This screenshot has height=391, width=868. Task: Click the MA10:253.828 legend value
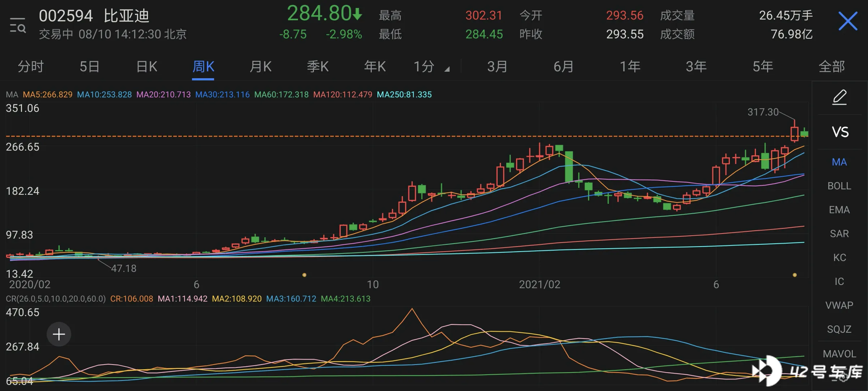click(105, 94)
